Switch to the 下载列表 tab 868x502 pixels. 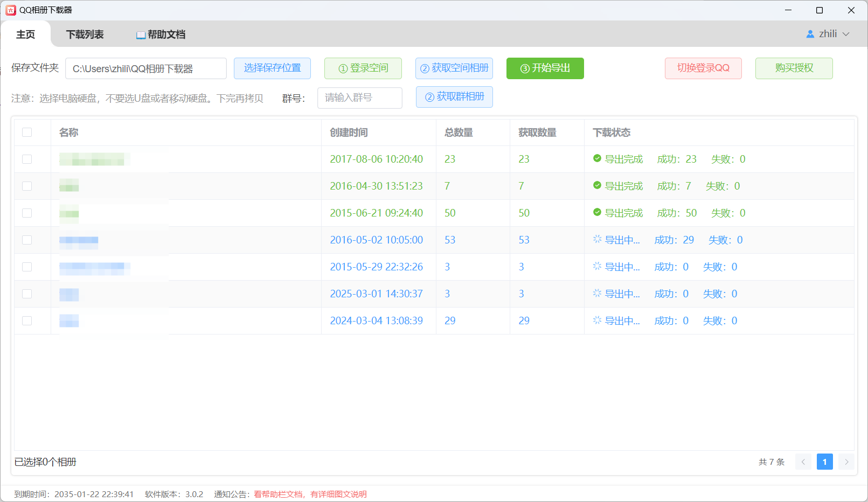point(85,34)
